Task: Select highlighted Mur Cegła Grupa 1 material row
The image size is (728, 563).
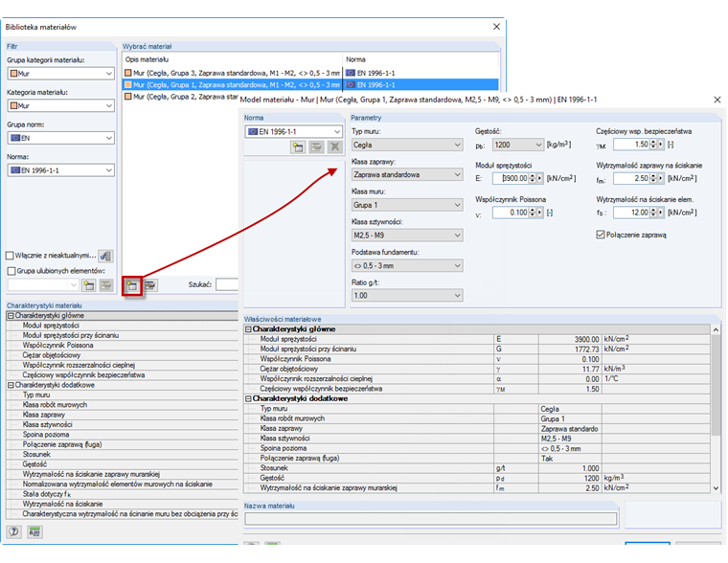Action: point(310,84)
